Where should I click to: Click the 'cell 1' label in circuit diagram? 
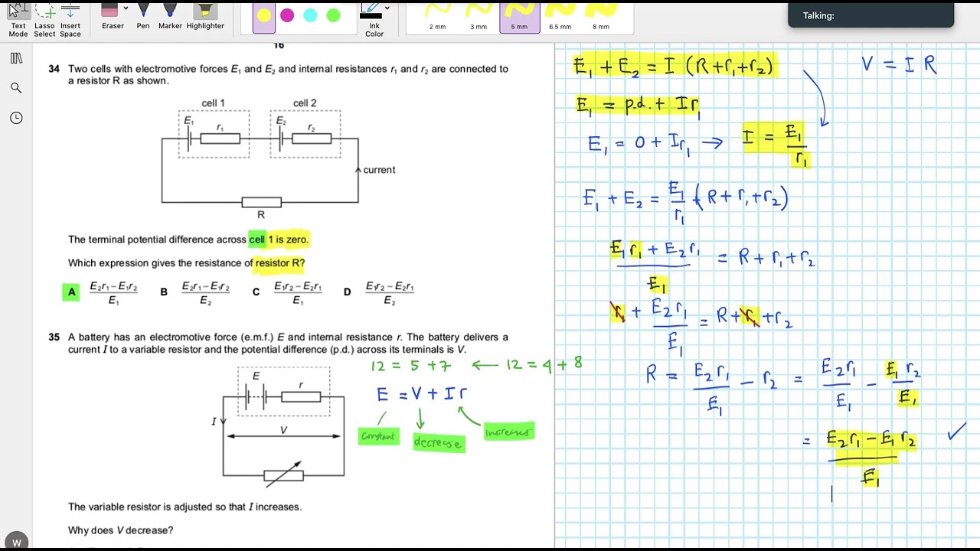pyautogui.click(x=213, y=103)
